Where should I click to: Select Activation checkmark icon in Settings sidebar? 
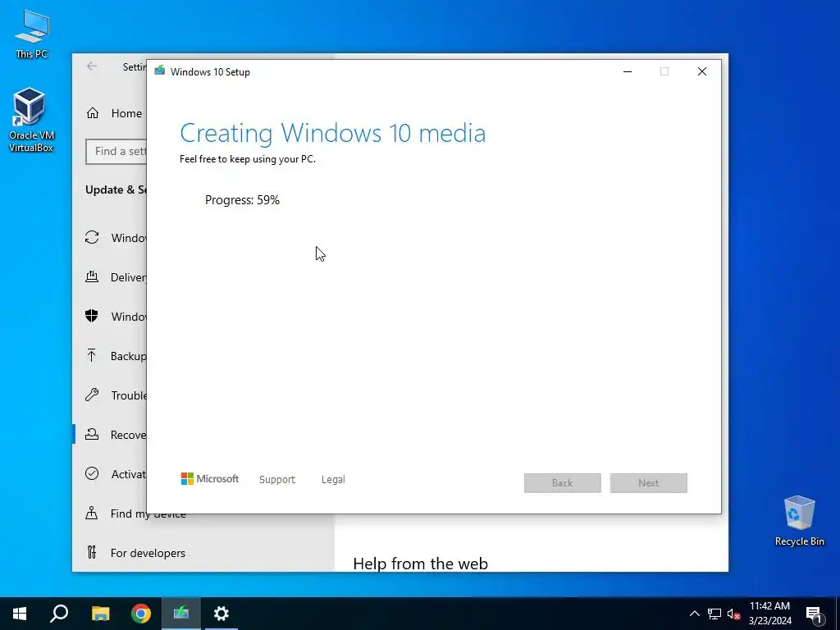pyautogui.click(x=92, y=473)
